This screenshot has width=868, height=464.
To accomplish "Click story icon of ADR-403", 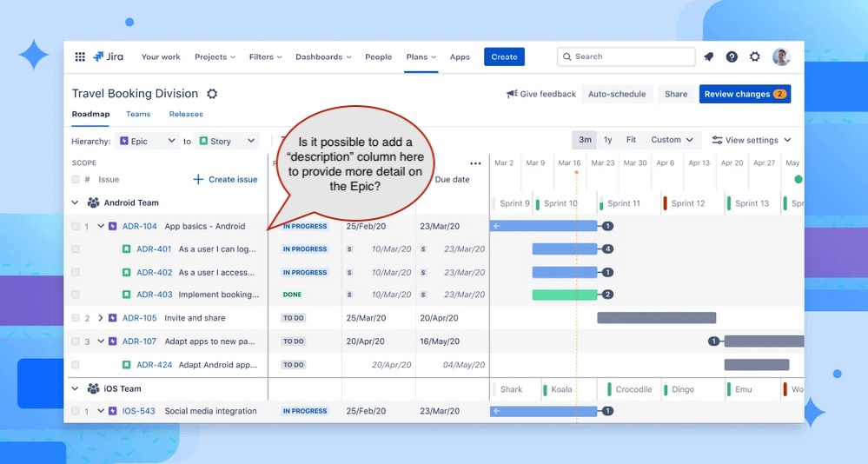I will [126, 295].
